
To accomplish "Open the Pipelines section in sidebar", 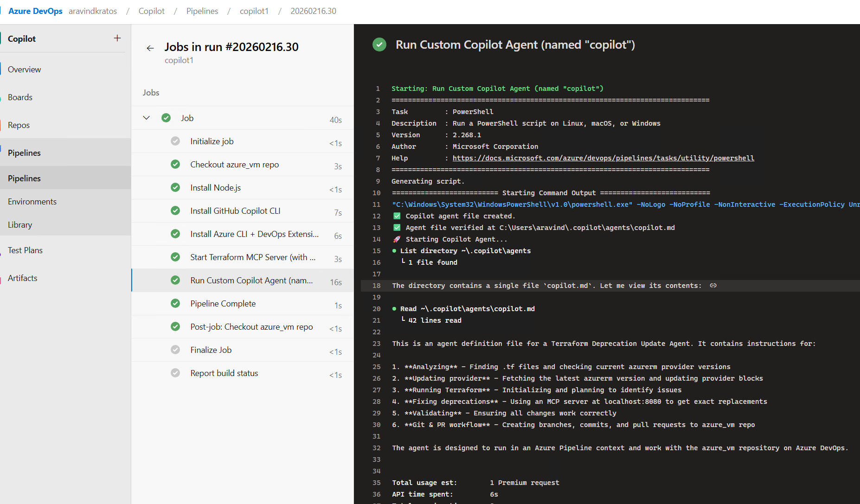I will click(x=24, y=153).
